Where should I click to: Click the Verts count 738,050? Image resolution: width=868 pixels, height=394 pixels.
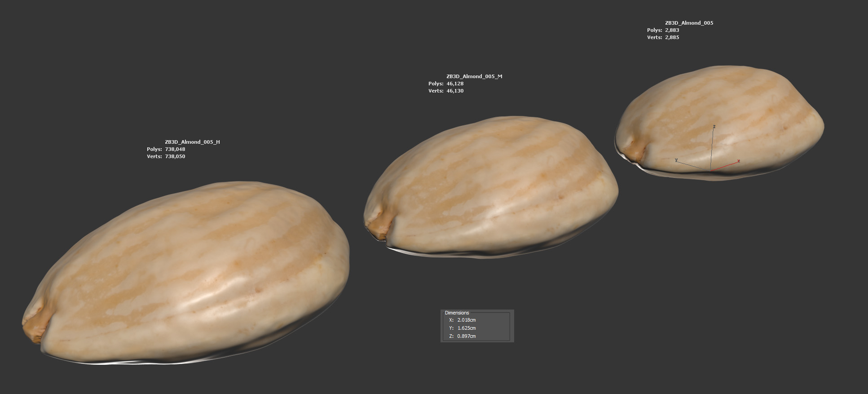pos(175,156)
